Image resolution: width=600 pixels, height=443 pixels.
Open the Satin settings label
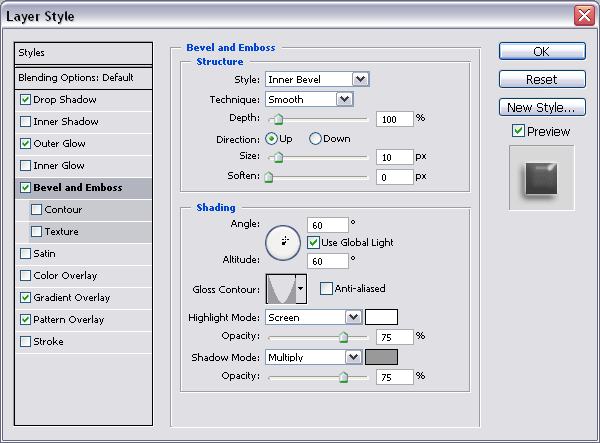pyautogui.click(x=44, y=254)
